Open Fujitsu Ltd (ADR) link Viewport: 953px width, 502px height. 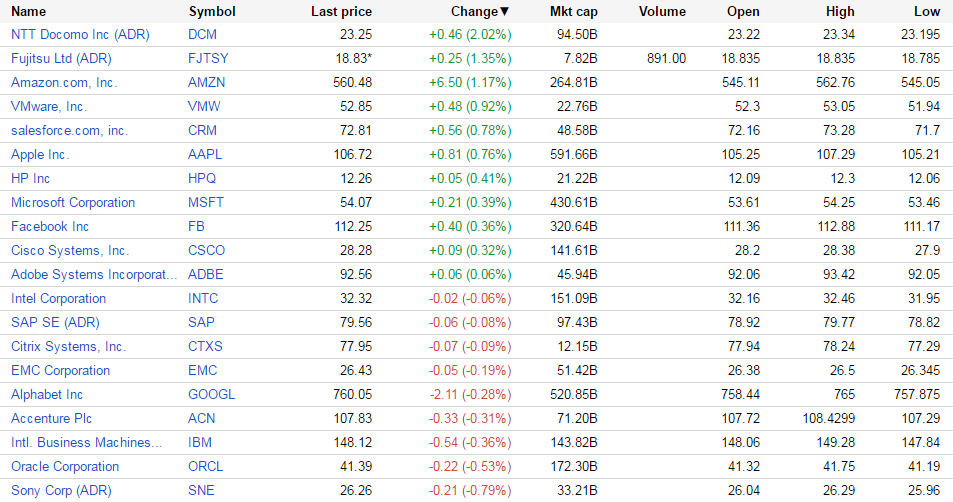coord(61,58)
